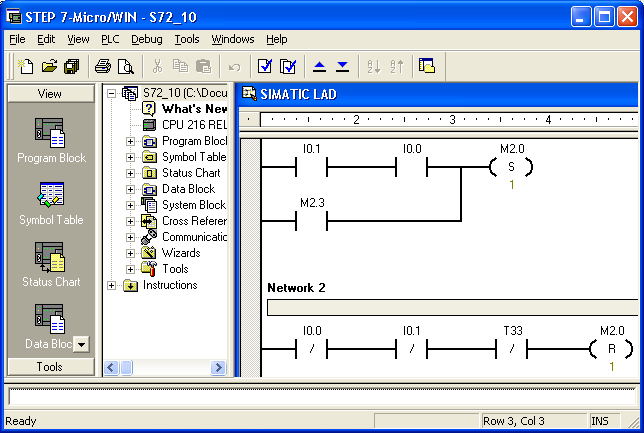644x433 pixels.
Task: Click the Print toolbar icon
Action: pyautogui.click(x=103, y=66)
